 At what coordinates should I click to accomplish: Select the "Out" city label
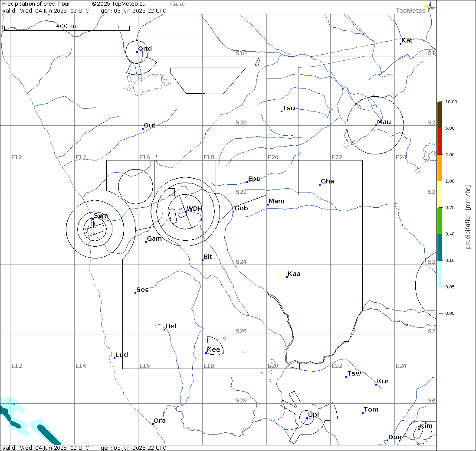point(149,125)
